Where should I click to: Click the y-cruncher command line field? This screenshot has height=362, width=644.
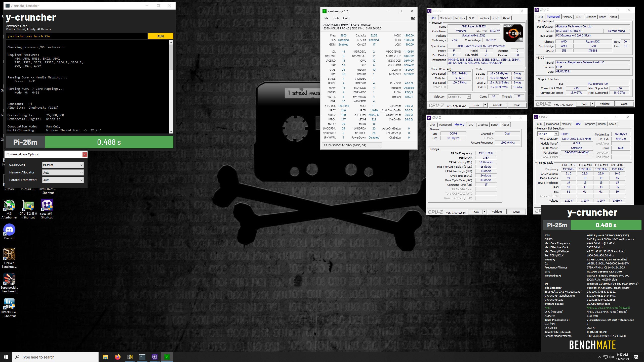[76, 36]
